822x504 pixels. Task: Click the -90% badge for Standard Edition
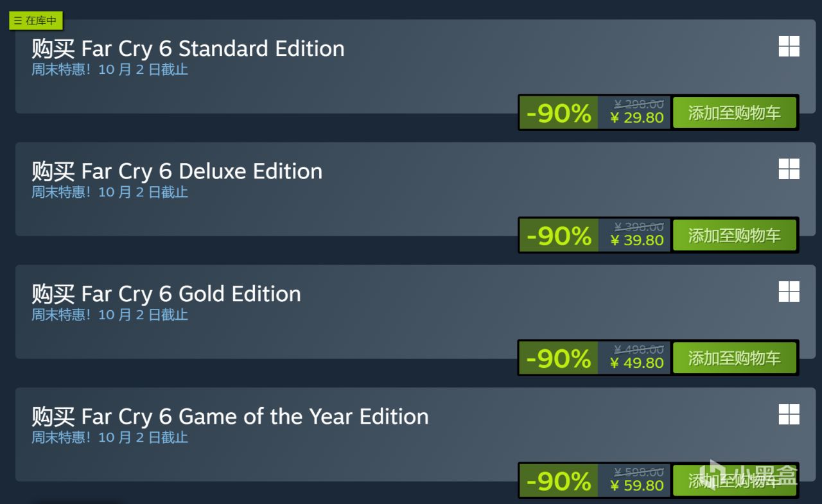tap(559, 113)
